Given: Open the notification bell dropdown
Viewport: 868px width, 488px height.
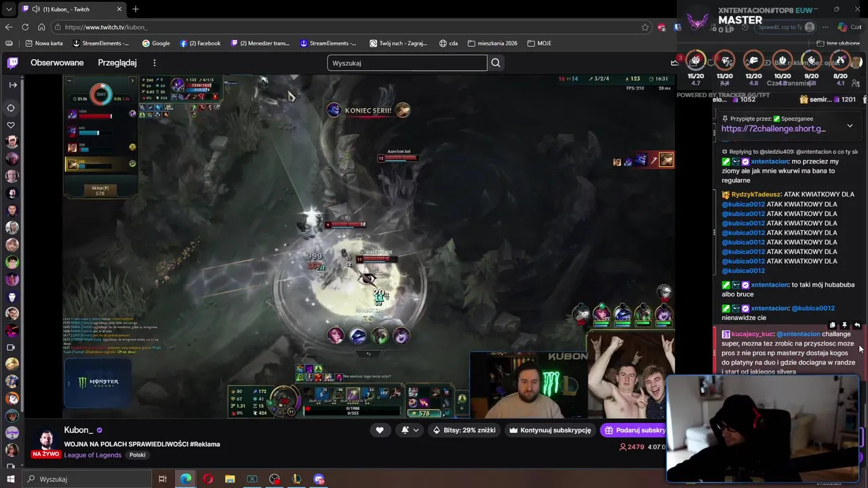Looking at the screenshot, I should tap(410, 430).
